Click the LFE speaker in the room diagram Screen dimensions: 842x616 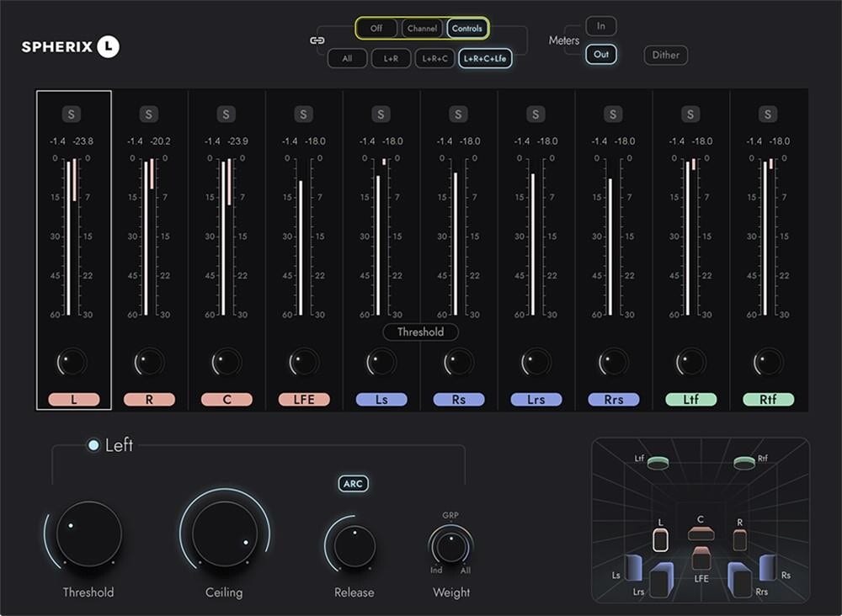point(701,558)
